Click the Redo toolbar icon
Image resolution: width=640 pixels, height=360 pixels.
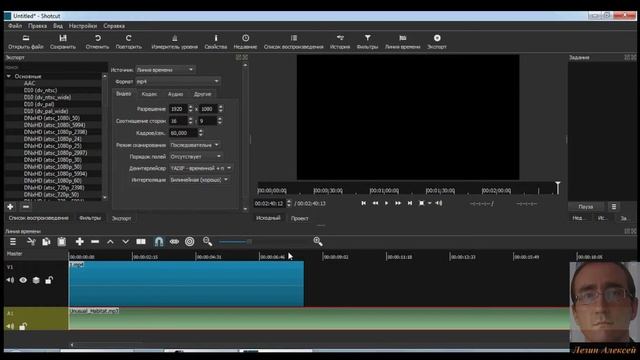[129, 38]
